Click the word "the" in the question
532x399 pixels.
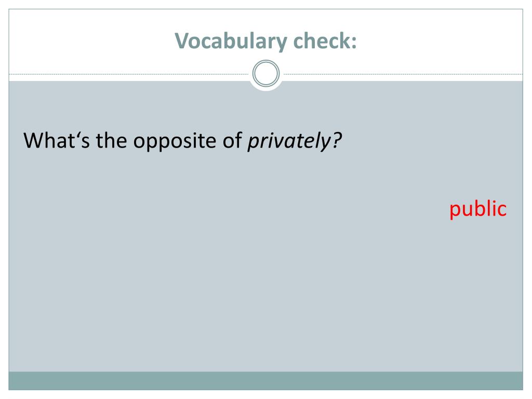click(111, 140)
